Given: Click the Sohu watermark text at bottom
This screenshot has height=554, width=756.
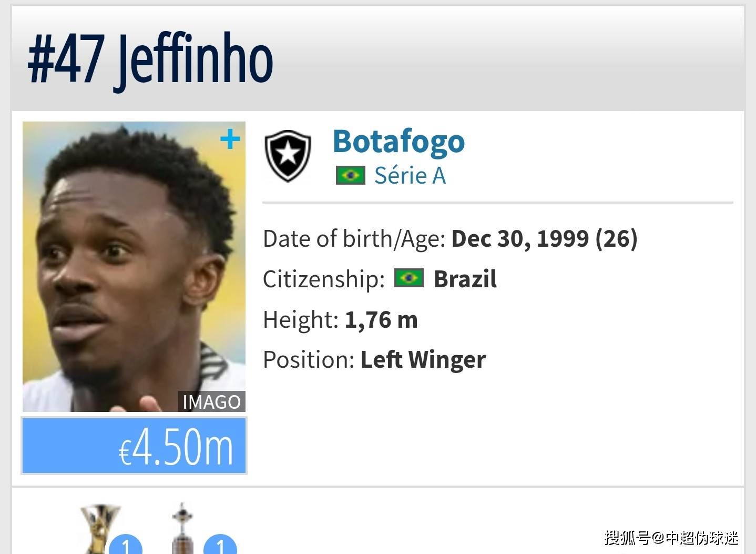Looking at the screenshot, I should (672, 538).
